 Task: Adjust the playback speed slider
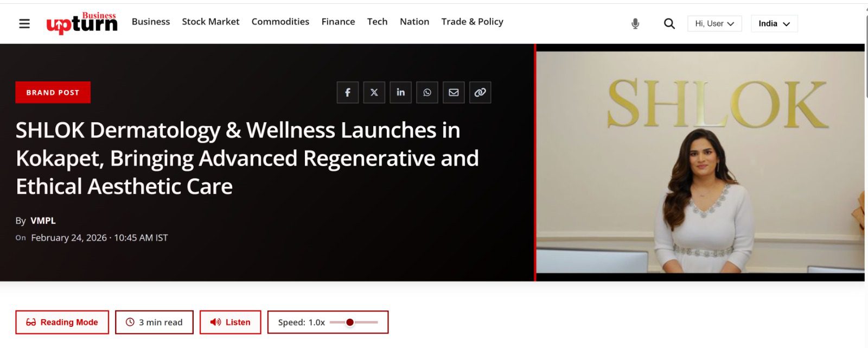click(350, 322)
